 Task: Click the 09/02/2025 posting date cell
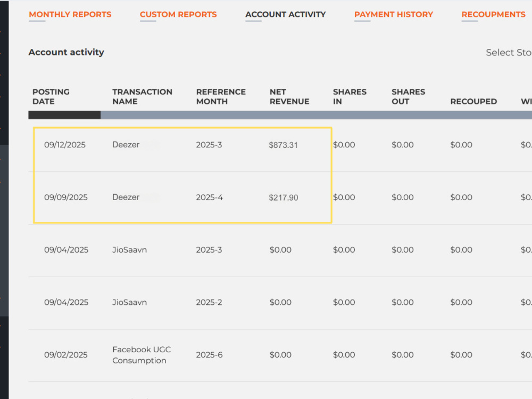tap(66, 355)
